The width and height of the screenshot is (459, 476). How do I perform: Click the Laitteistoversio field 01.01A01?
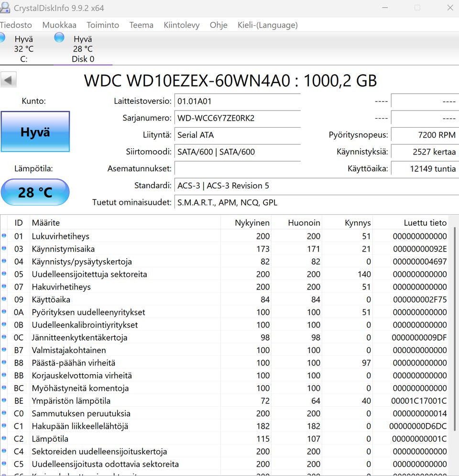[x=237, y=101]
